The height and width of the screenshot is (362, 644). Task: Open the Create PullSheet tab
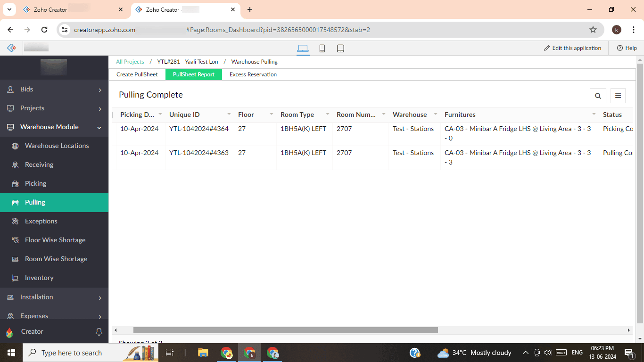tap(137, 74)
